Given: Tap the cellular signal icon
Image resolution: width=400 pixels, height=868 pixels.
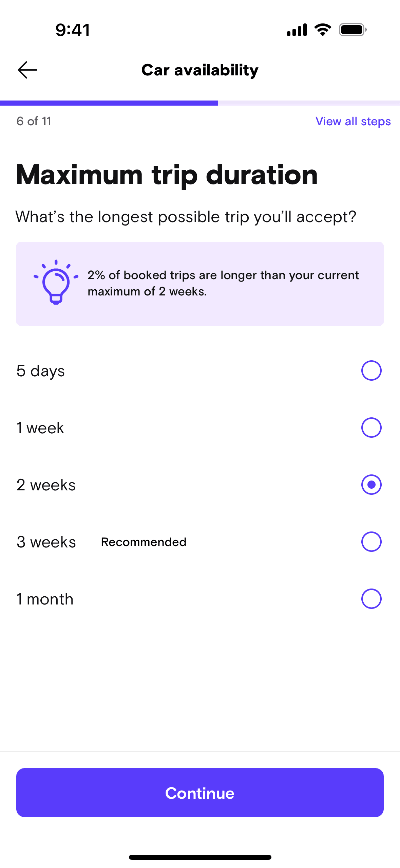Looking at the screenshot, I should click(x=297, y=30).
